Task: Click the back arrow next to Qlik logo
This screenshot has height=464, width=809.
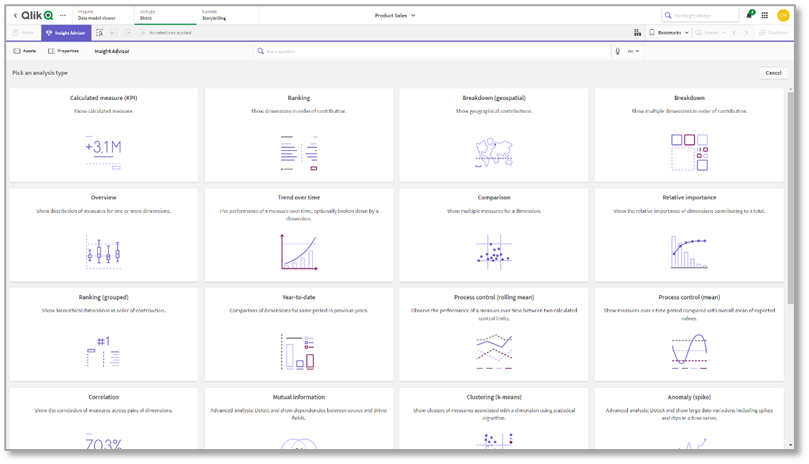Action: tap(15, 15)
